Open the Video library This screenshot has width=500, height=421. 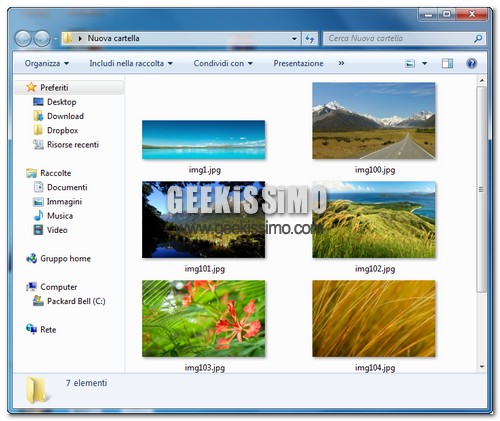click(x=57, y=230)
